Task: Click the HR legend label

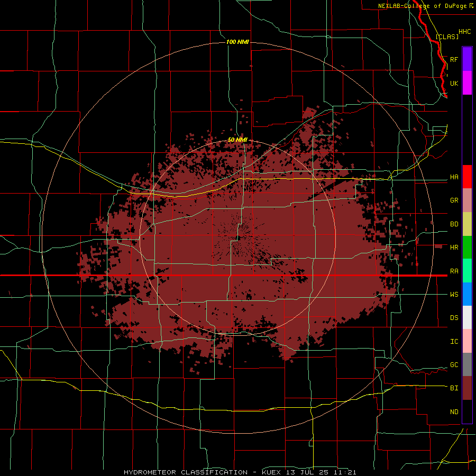Action: (454, 248)
